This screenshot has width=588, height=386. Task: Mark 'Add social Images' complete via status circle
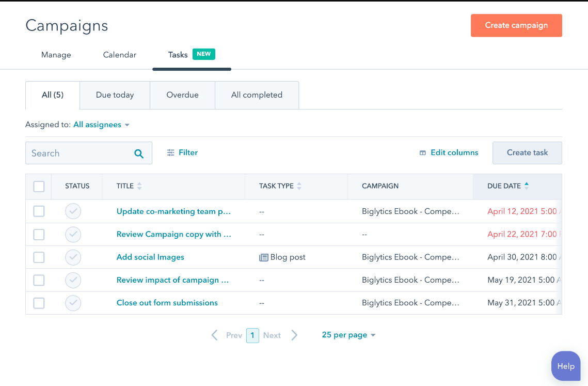click(73, 257)
